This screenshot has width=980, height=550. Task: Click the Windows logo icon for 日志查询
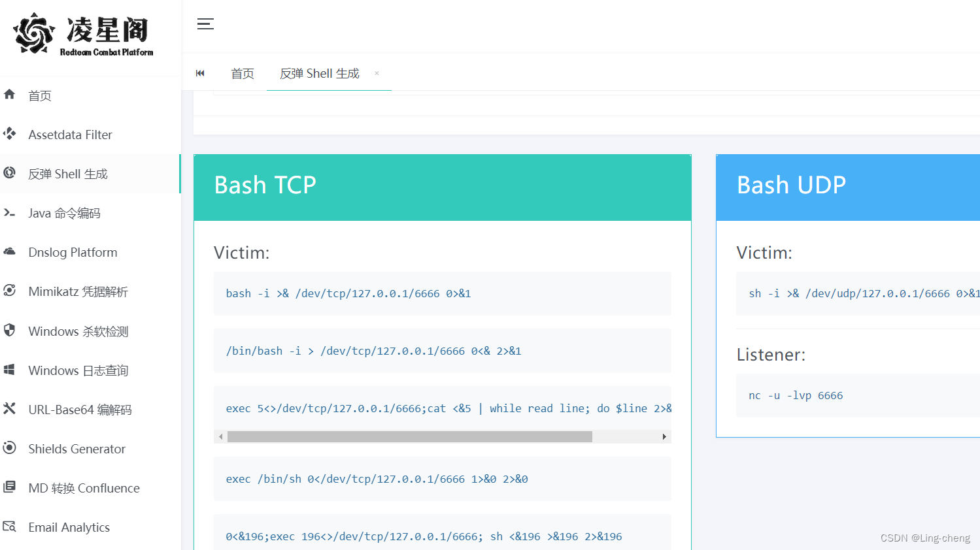pyautogui.click(x=9, y=370)
